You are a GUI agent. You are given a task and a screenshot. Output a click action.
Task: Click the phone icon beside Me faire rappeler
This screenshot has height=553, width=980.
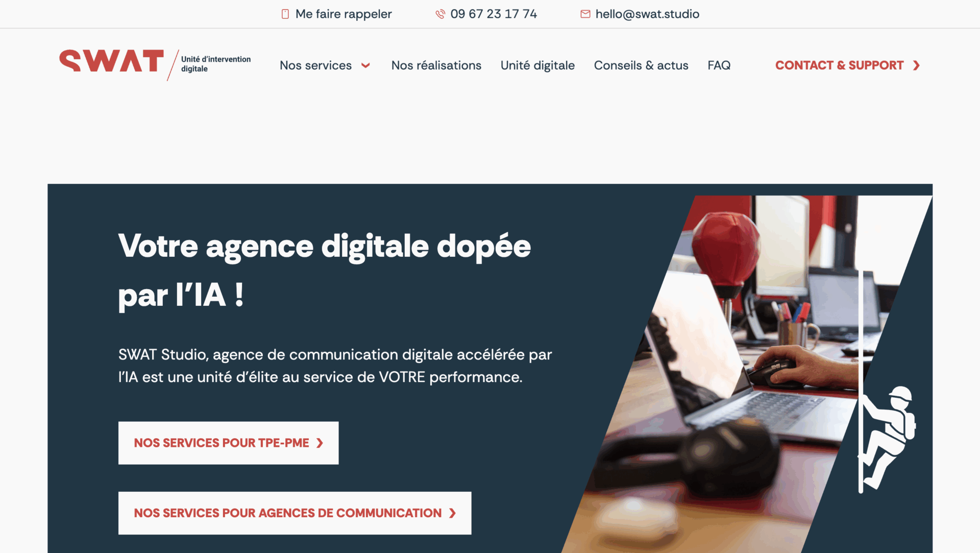(x=285, y=14)
